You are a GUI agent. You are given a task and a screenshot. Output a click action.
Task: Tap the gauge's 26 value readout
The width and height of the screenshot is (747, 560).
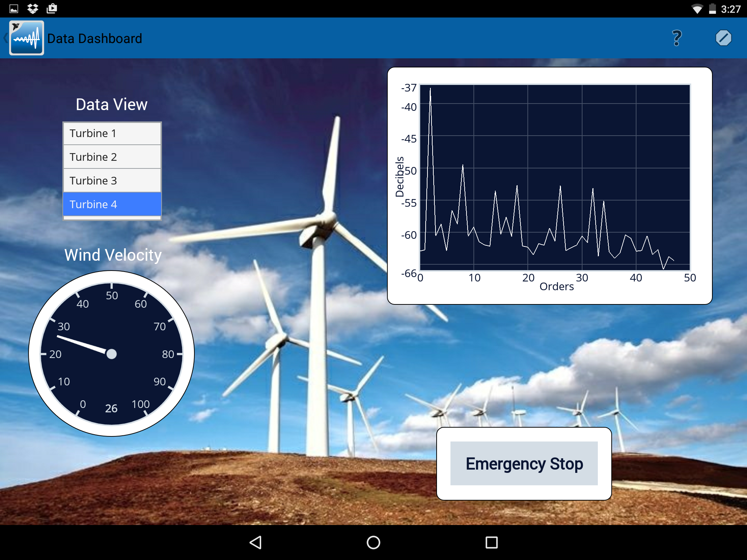click(x=111, y=408)
